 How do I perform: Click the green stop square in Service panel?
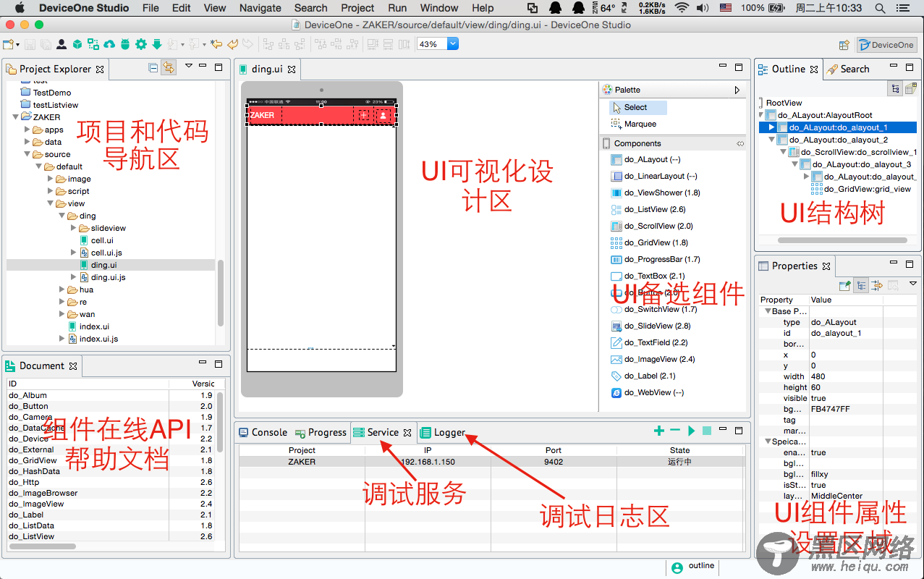tap(707, 431)
